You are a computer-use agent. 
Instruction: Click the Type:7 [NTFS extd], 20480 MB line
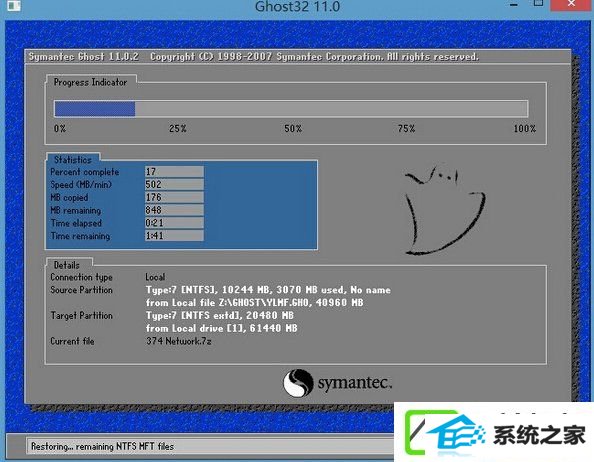[220, 315]
